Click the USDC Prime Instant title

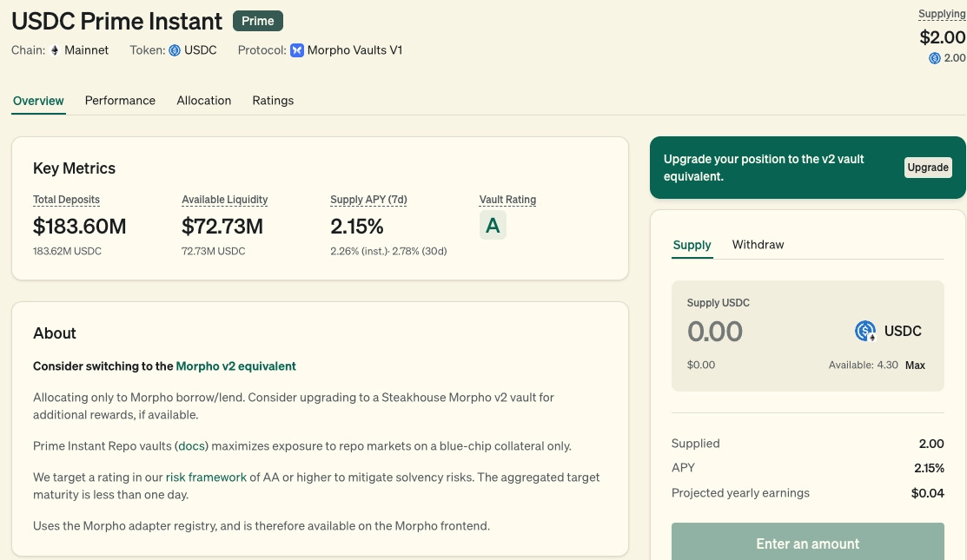point(116,22)
